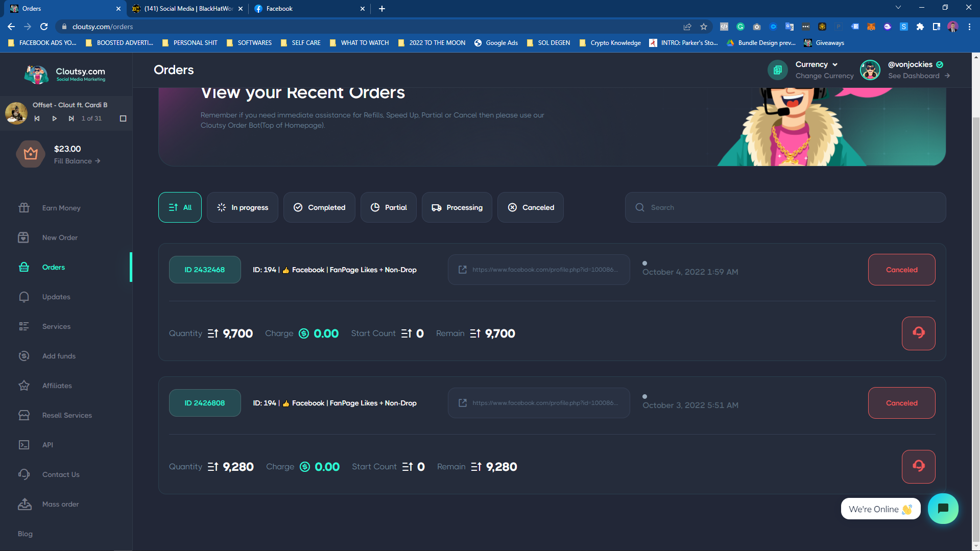
Task: Click the Chrome tab search chevron
Action: [898, 7]
